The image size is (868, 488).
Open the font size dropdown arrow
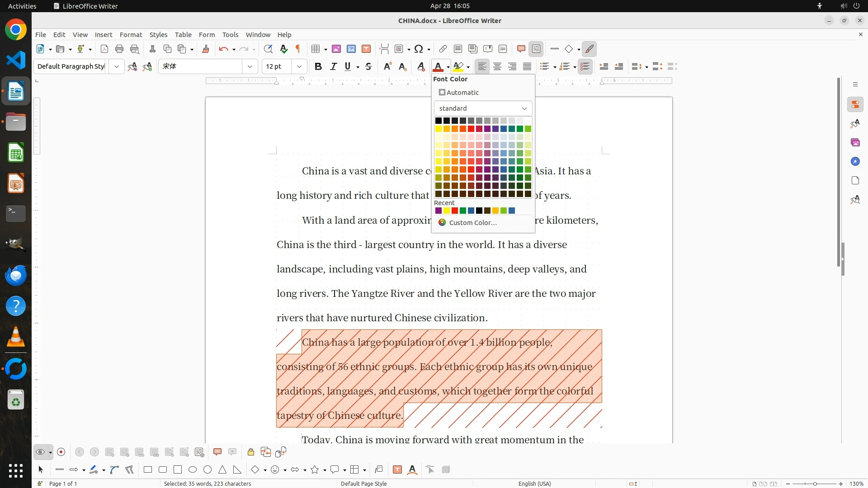pos(299,66)
